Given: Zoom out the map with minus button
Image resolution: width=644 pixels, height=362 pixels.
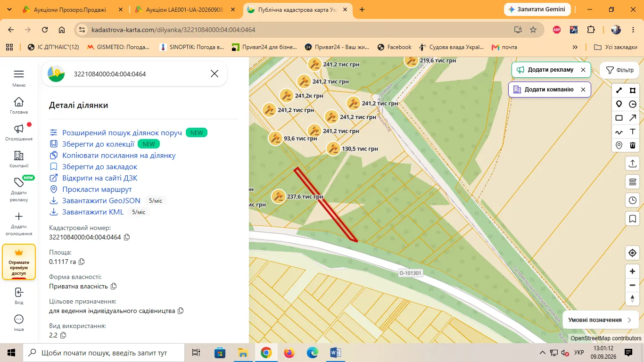Looking at the screenshot, I should click(632, 285).
